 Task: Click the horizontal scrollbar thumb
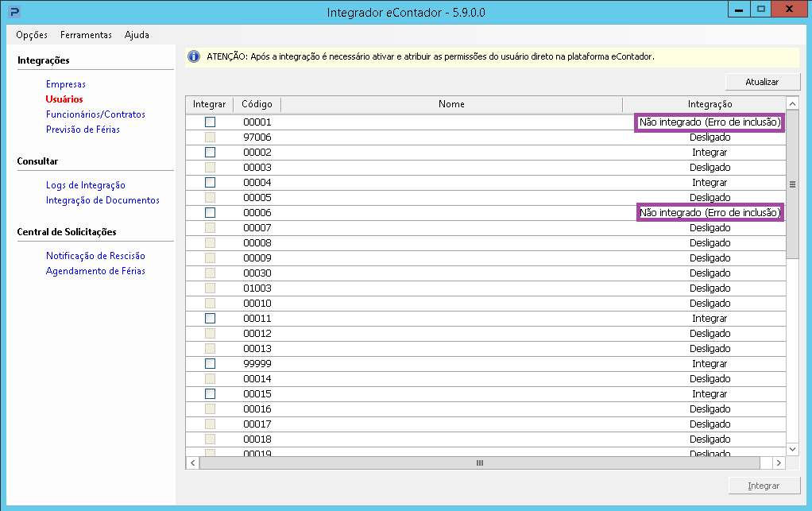click(480, 463)
